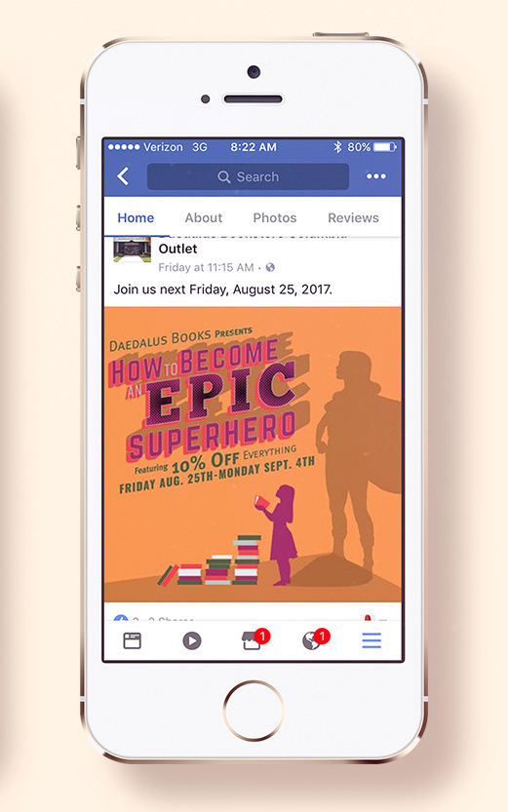Switch to the Photos tab
Screen dimensions: 508x812
click(274, 218)
